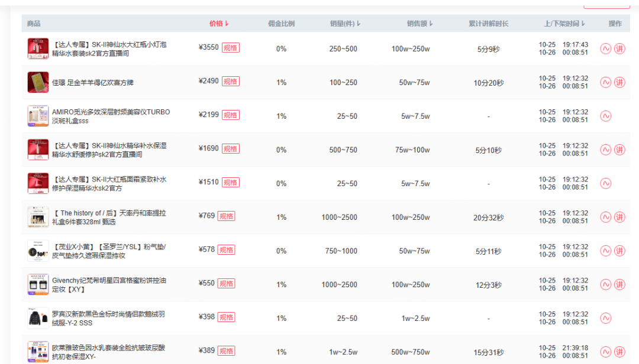Viewport: 639px width, 364px height.
Task: Select duration 20分32秒 cell
Action: click(x=489, y=218)
